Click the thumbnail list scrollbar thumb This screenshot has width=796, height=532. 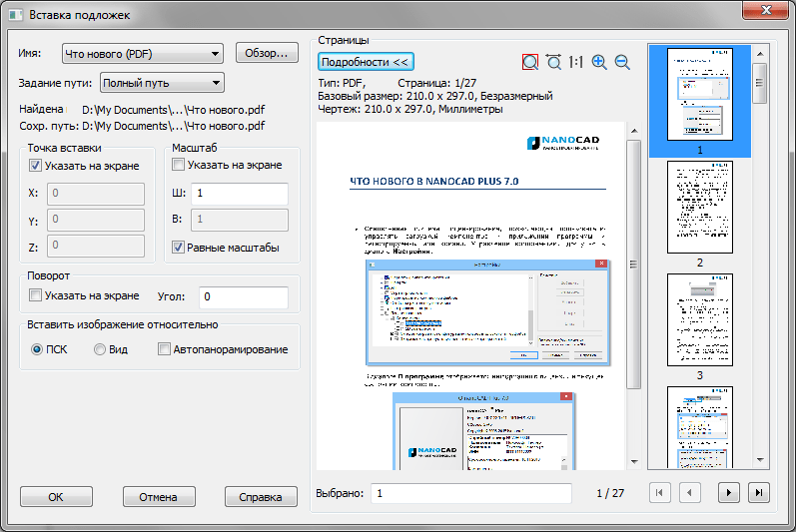[x=759, y=83]
